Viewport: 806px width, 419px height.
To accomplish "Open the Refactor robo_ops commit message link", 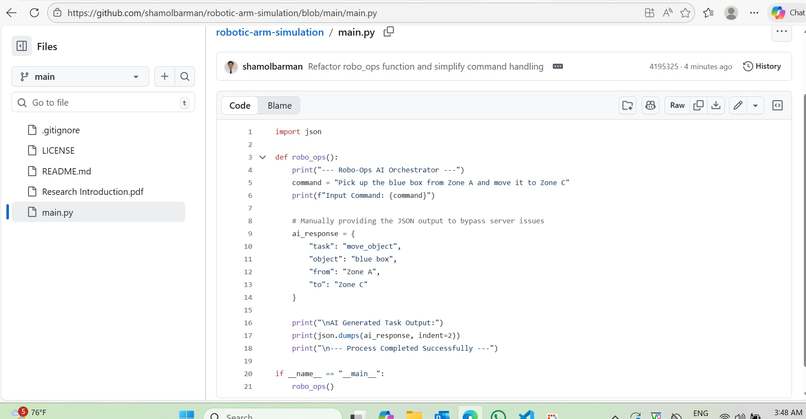I will tap(426, 66).
